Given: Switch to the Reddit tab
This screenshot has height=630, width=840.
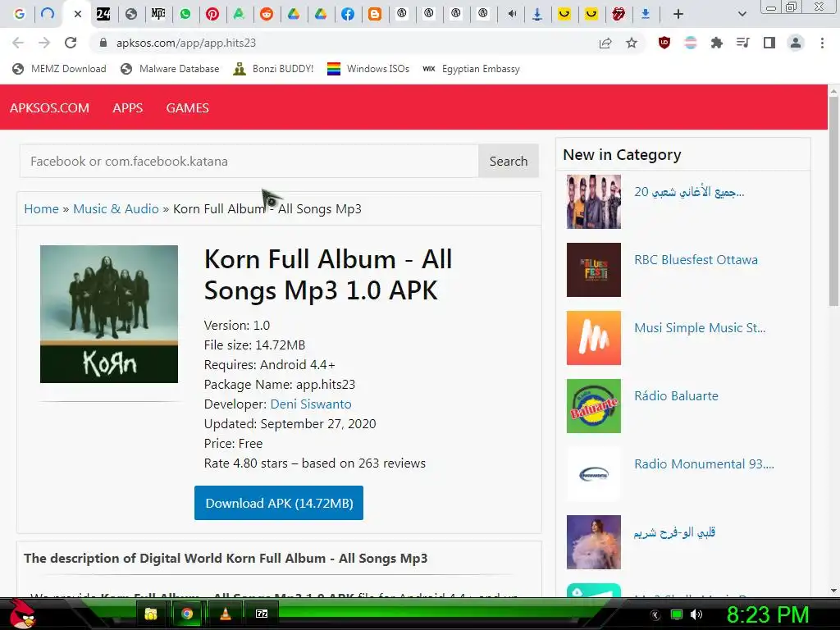Looking at the screenshot, I should tap(267, 14).
